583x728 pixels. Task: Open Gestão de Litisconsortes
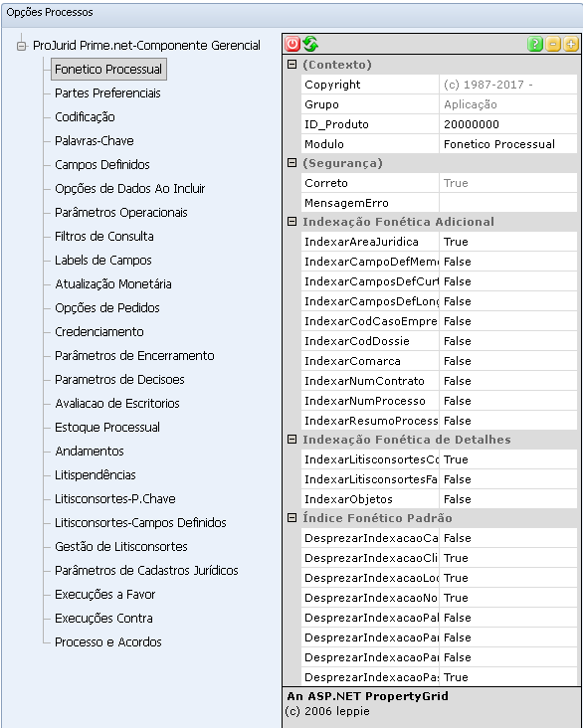[x=120, y=546]
